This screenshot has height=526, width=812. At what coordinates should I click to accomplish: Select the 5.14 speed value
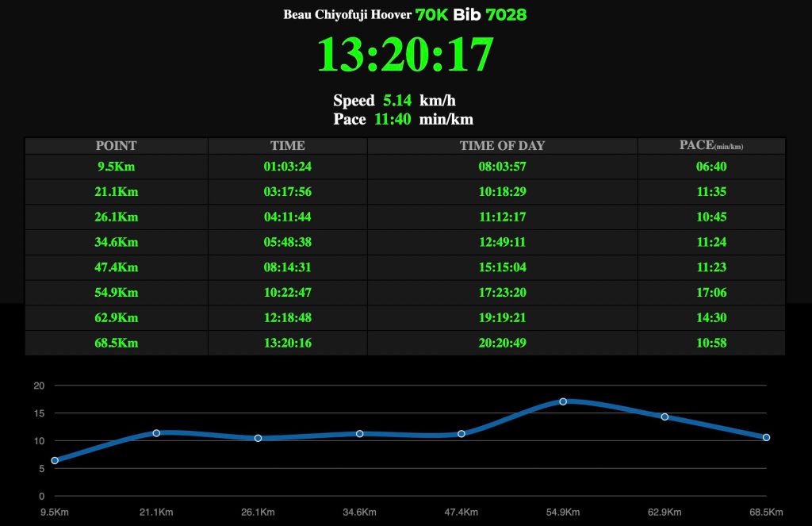[397, 101]
